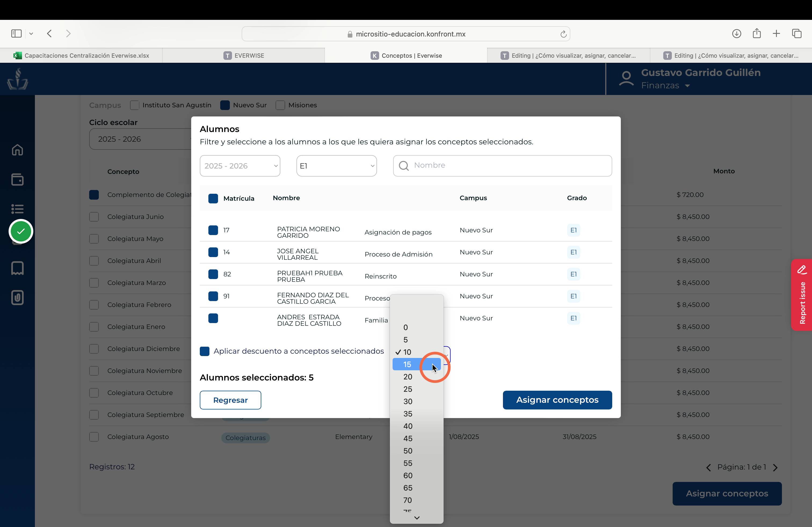Screen dimensions: 812x527
Task: Click the background page Asignar conceptos button
Action: 727,494
